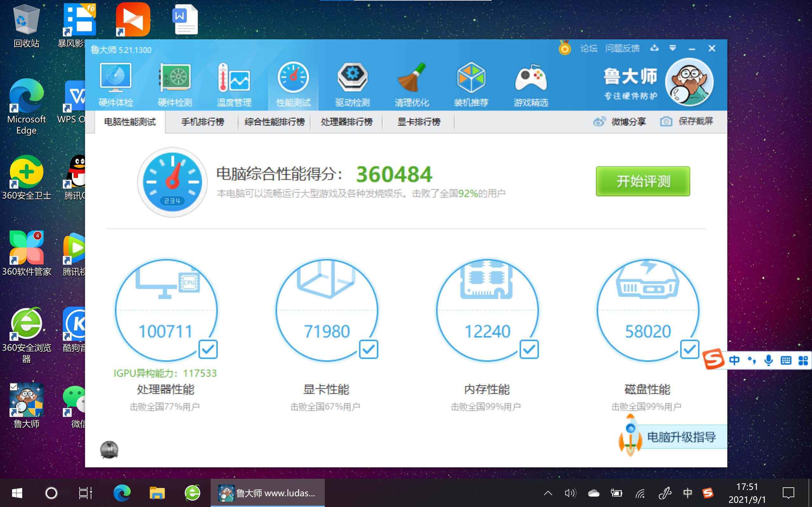Switch to the 处理器排行榜 tab

(347, 122)
